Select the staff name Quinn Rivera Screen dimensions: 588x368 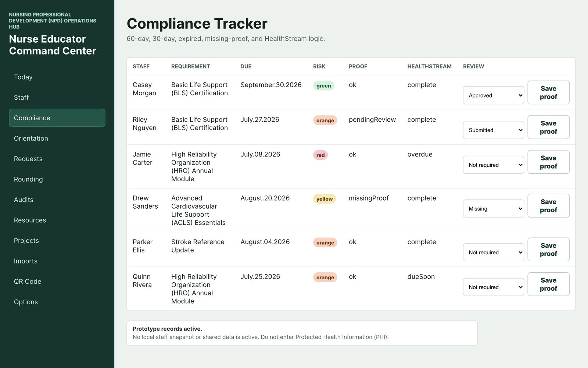coord(142,281)
